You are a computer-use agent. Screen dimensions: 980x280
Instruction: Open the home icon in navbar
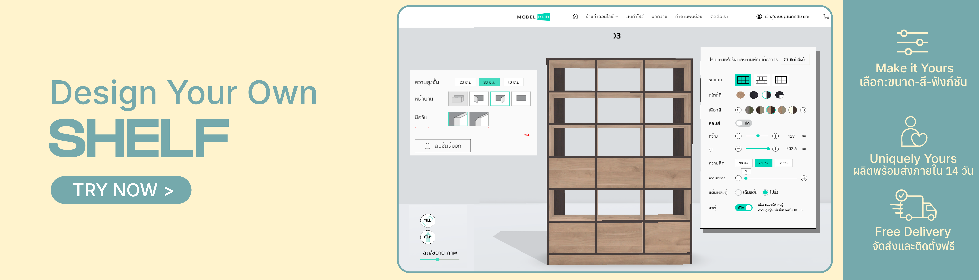(x=575, y=16)
